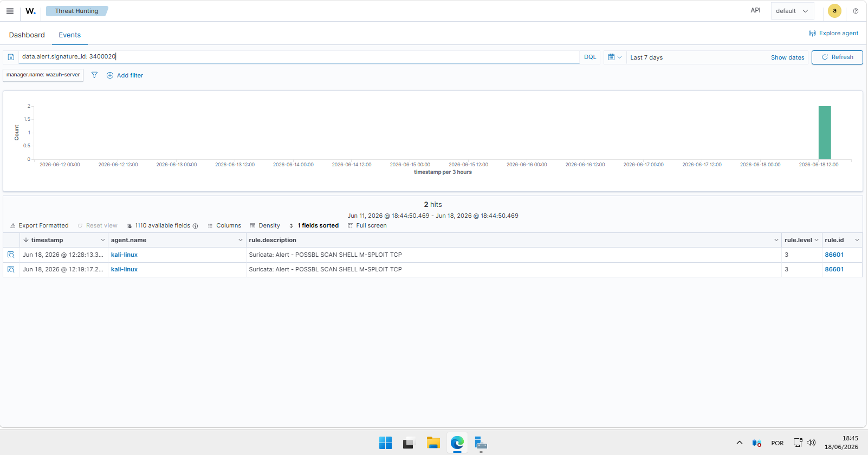Select the Events tab

pos(70,35)
